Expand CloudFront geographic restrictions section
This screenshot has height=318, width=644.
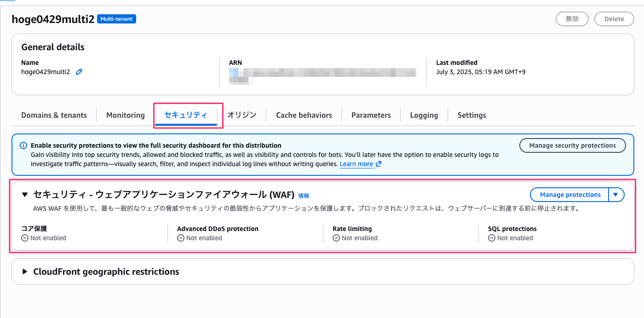(x=25, y=272)
